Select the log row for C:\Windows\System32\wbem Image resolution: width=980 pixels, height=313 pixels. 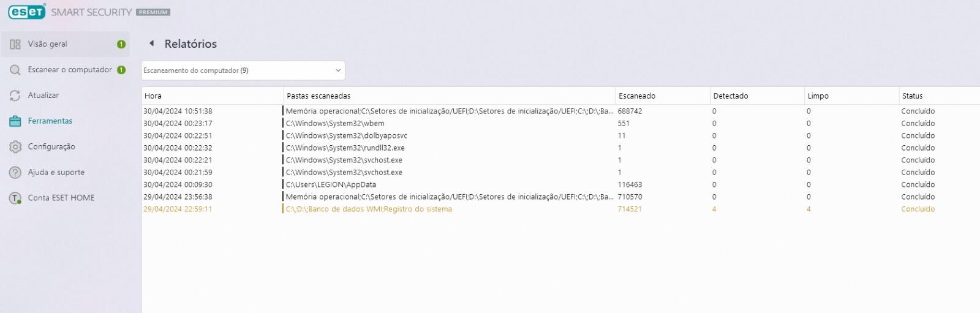tap(560, 124)
